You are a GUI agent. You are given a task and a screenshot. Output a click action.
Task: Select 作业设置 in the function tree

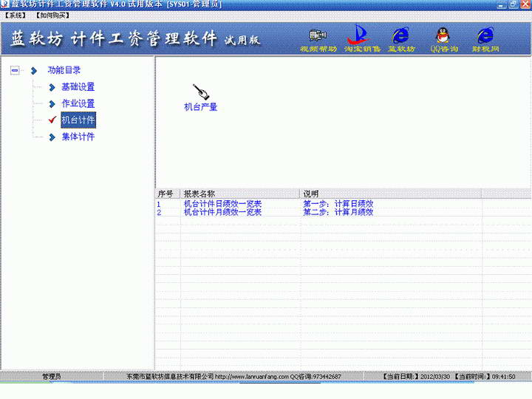(x=78, y=103)
